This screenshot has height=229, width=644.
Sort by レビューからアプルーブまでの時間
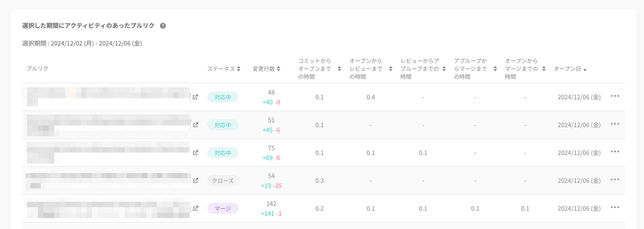coord(443,69)
